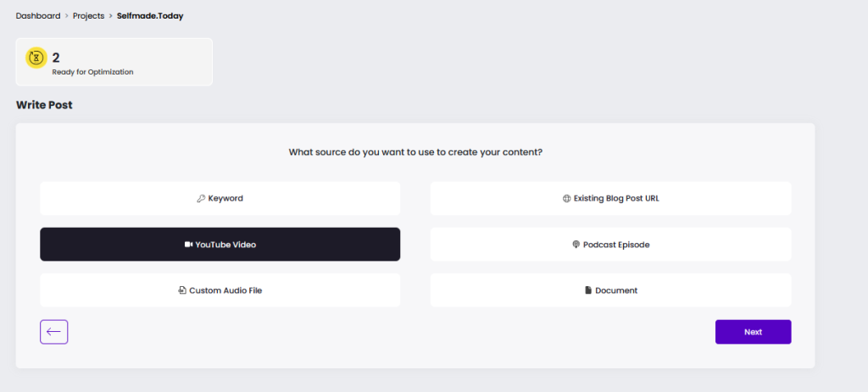The height and width of the screenshot is (392, 868).
Task: Click the audio file icon for Custom Audio File
Action: (182, 290)
